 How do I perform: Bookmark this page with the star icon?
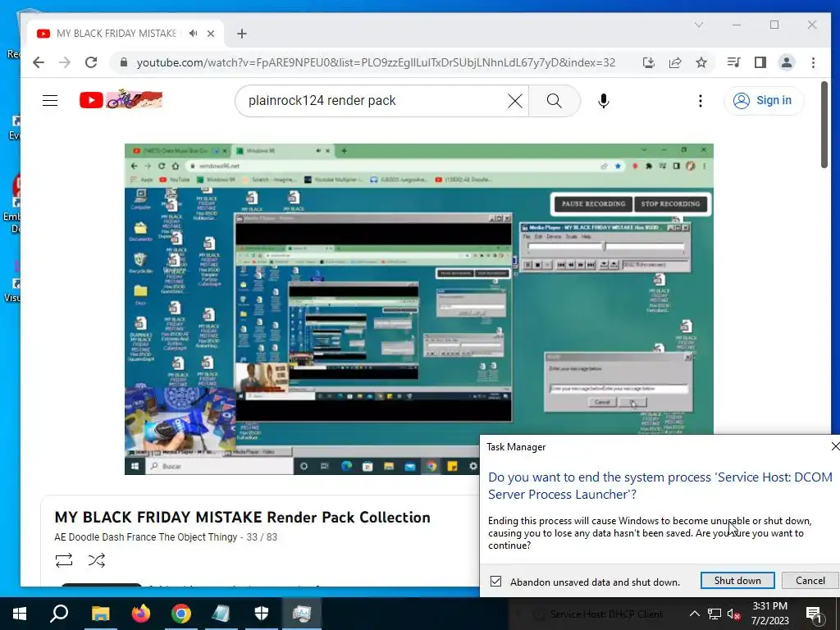click(x=701, y=62)
